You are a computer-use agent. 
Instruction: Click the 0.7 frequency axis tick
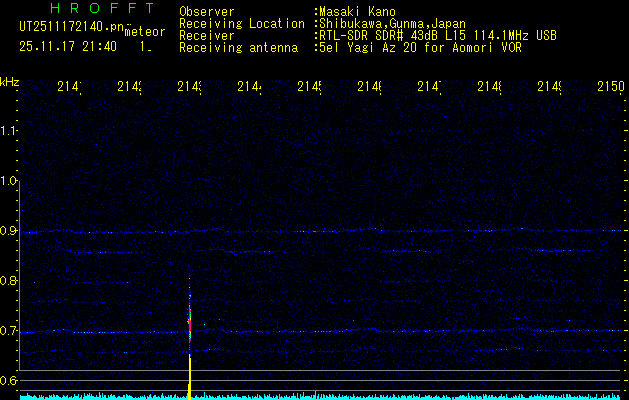tap(10, 331)
